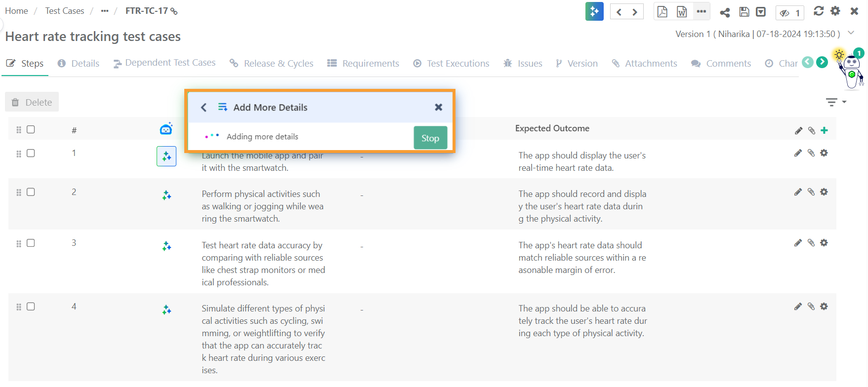Open the Test Executions tab

pyautogui.click(x=452, y=63)
